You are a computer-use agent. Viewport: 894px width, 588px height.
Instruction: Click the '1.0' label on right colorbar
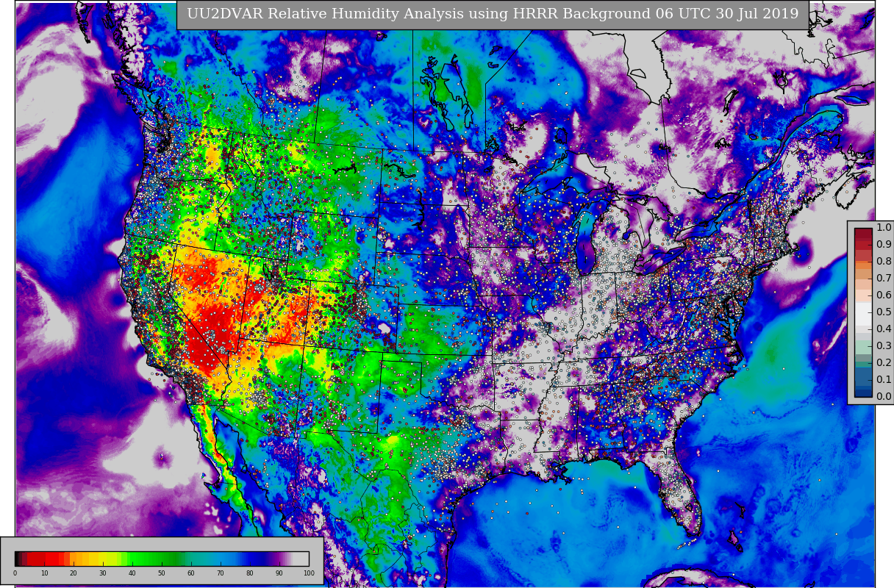884,228
